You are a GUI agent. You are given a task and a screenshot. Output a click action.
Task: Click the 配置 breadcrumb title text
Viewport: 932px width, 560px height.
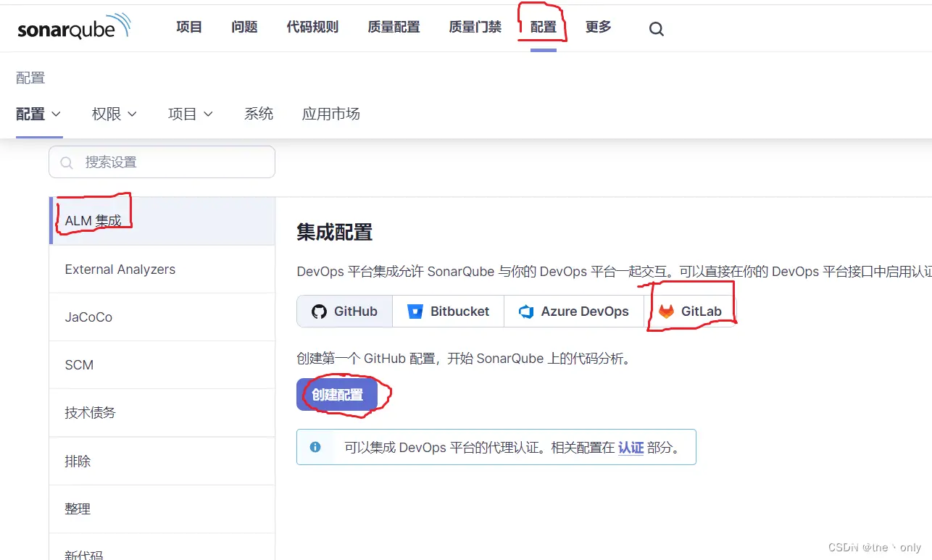[30, 78]
